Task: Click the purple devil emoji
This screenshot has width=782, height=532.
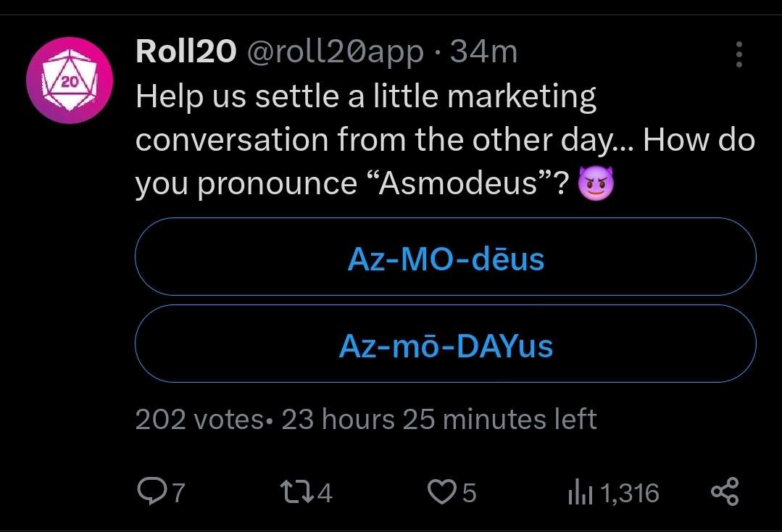Action: [x=595, y=186]
